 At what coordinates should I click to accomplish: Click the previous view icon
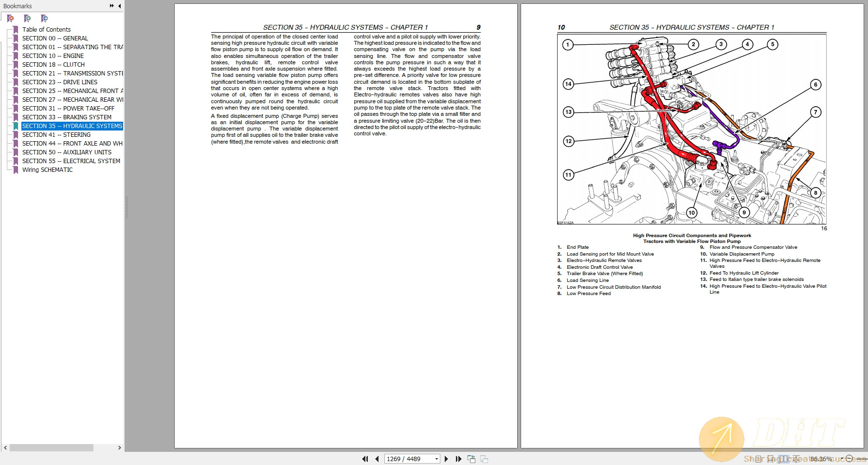[x=471, y=459]
